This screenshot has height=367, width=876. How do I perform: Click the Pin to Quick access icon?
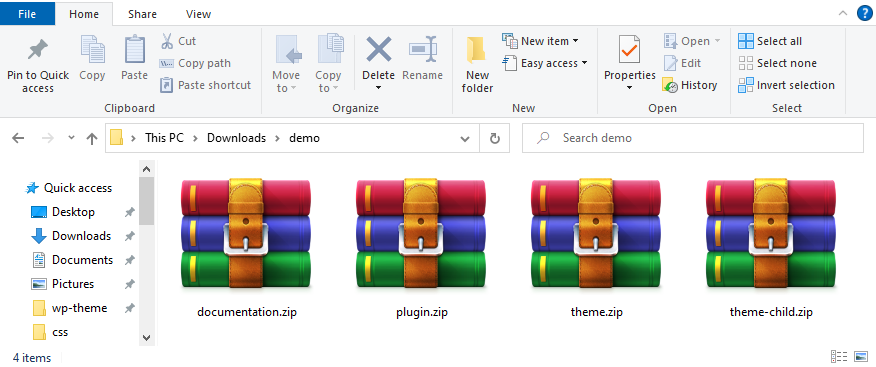(x=37, y=51)
